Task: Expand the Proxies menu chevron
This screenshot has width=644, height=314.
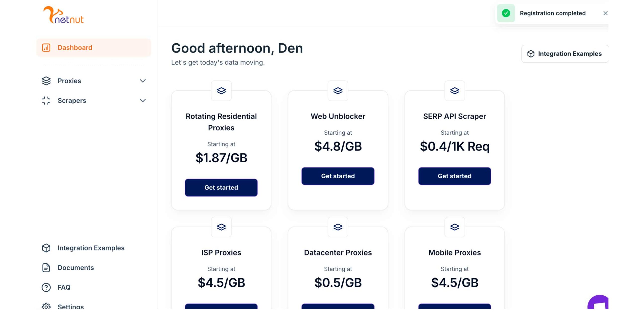Action: click(x=143, y=81)
